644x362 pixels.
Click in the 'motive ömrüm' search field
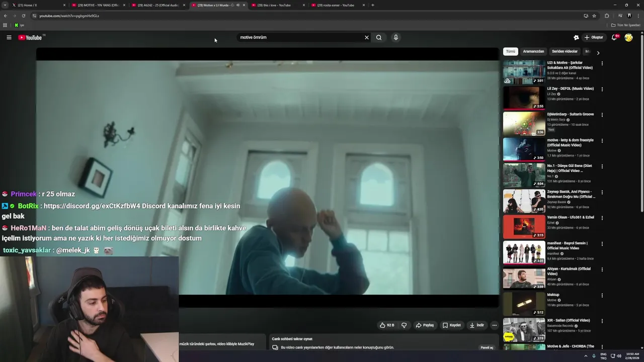[300, 37]
